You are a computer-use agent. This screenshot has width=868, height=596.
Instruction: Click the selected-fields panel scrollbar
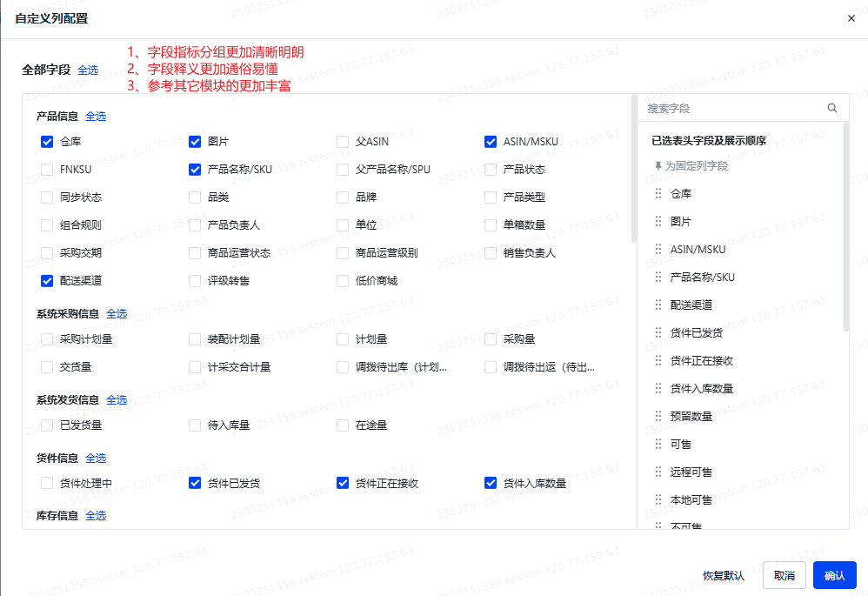click(846, 227)
